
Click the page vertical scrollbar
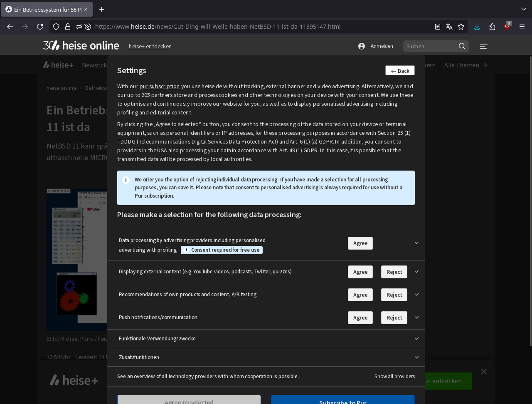click(x=530, y=201)
